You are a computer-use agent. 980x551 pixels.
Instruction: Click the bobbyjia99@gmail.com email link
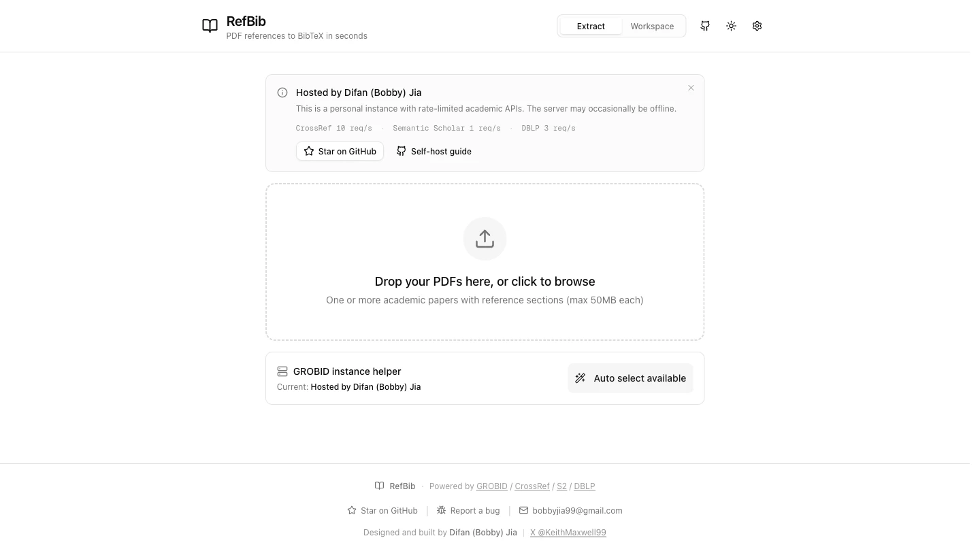point(576,511)
